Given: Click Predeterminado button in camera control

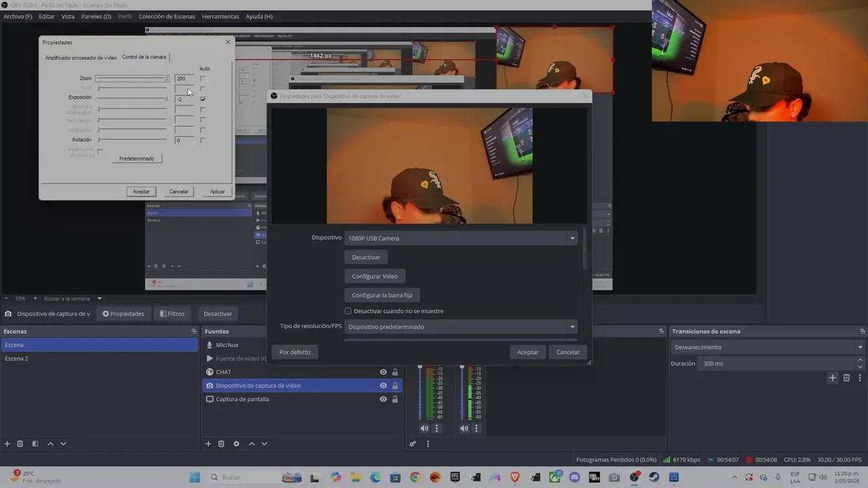Looking at the screenshot, I should [x=136, y=159].
